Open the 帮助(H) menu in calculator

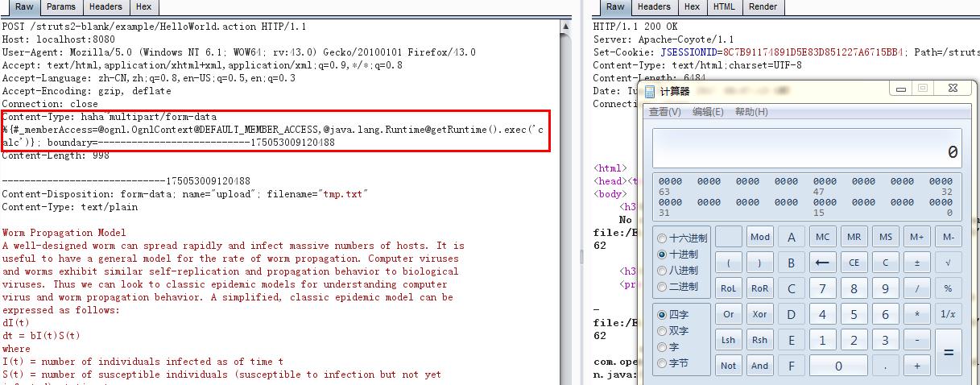[x=751, y=112]
